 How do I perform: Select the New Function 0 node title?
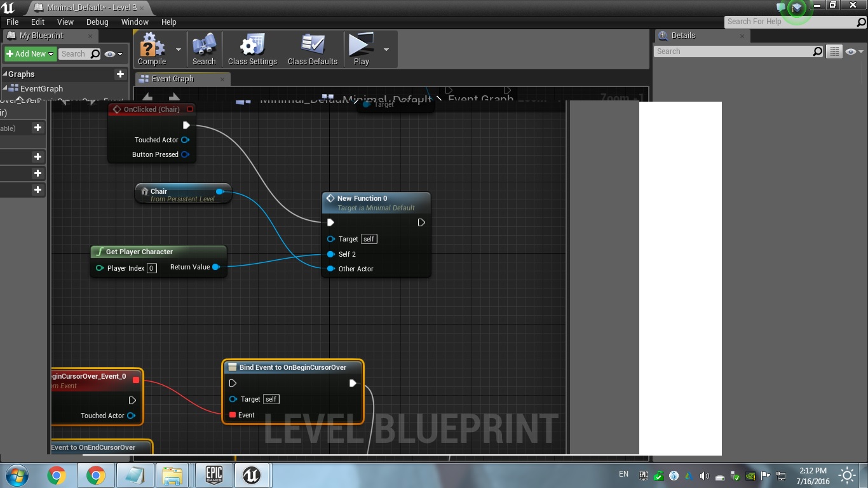[362, 198]
